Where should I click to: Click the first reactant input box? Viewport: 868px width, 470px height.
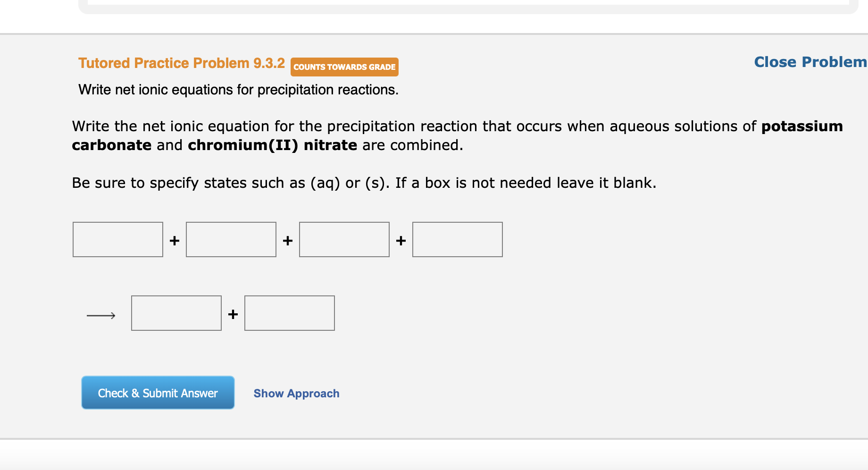tap(117, 239)
